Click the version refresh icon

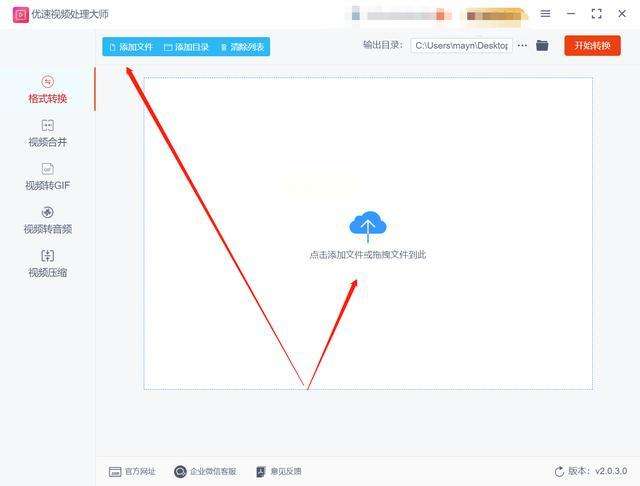coord(559,471)
